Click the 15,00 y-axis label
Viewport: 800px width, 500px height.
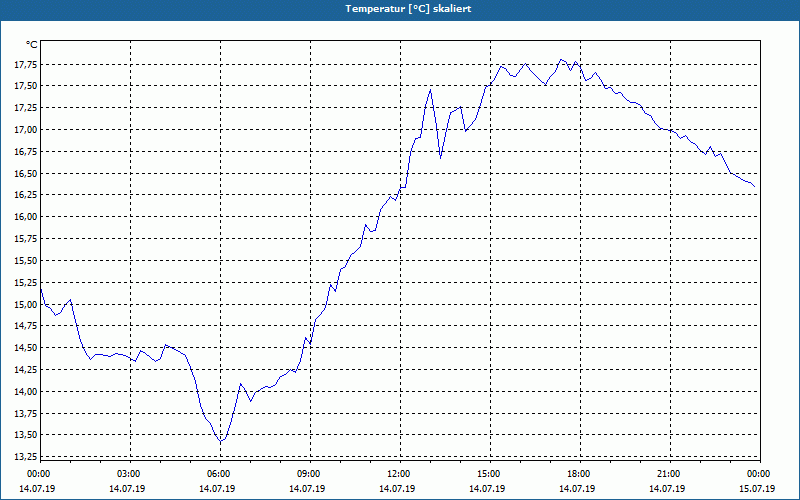coord(25,305)
